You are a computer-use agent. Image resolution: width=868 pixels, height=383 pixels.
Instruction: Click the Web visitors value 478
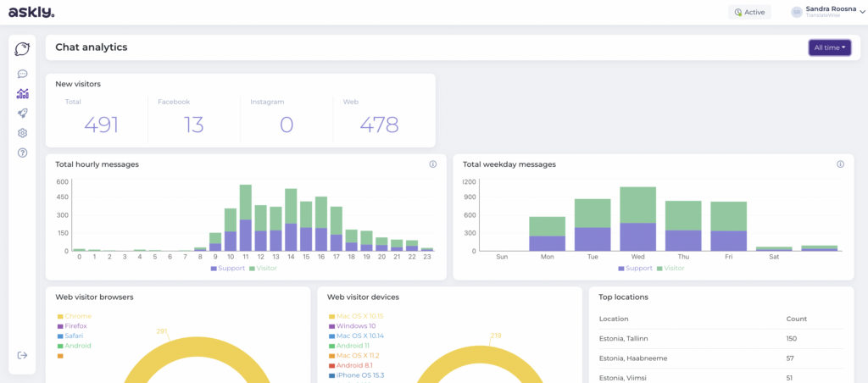coord(379,125)
